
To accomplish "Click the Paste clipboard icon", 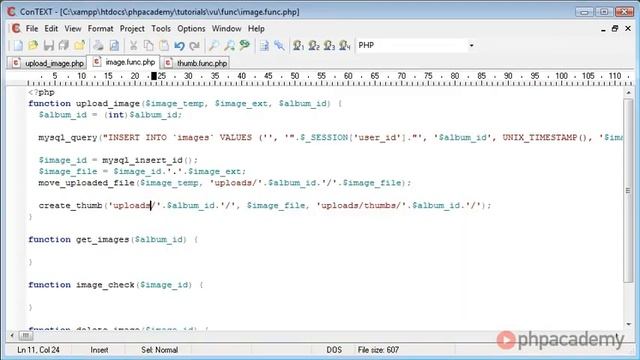I will [x=164, y=45].
